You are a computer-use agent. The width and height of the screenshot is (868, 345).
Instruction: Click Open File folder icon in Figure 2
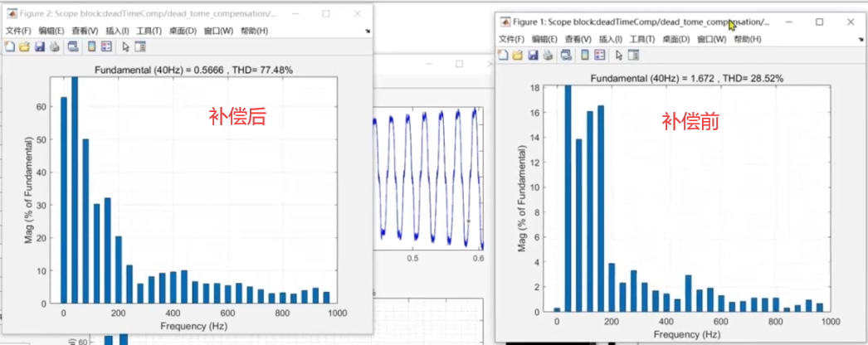point(24,47)
